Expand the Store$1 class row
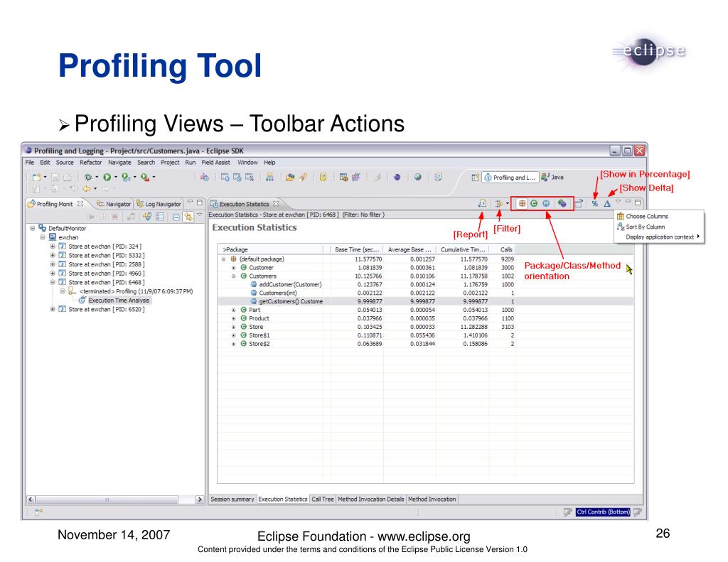Screen dimensions: 728x562 coord(233,335)
